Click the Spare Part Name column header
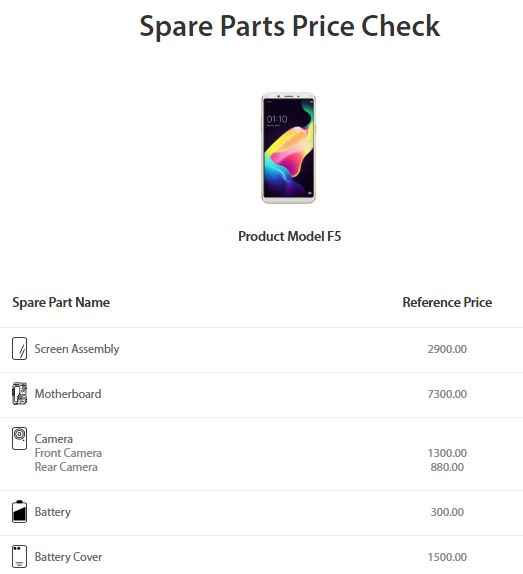This screenshot has width=523, height=574. [61, 302]
